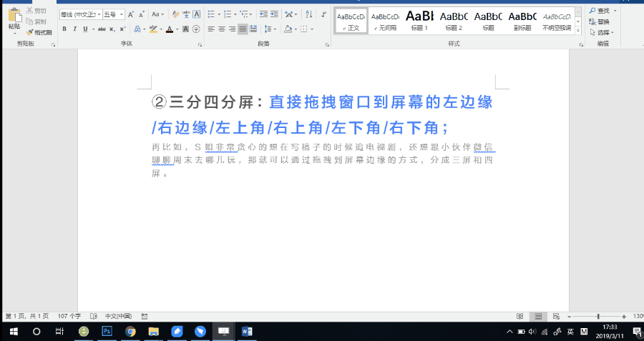Click the Phonetic Guide icon
The width and height of the screenshot is (644, 341).
[187, 14]
